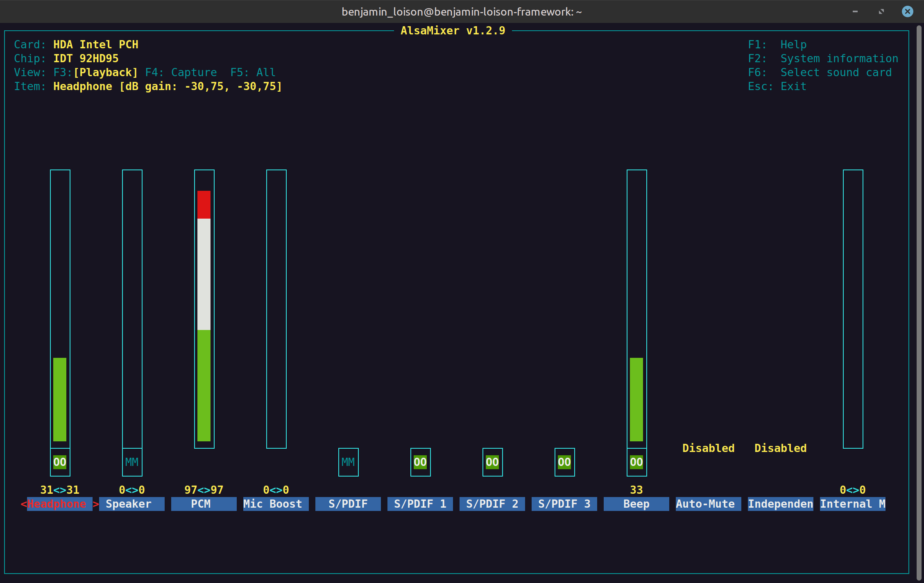This screenshot has width=924, height=583.
Task: Select the Independent HP control label
Action: pyautogui.click(x=780, y=504)
